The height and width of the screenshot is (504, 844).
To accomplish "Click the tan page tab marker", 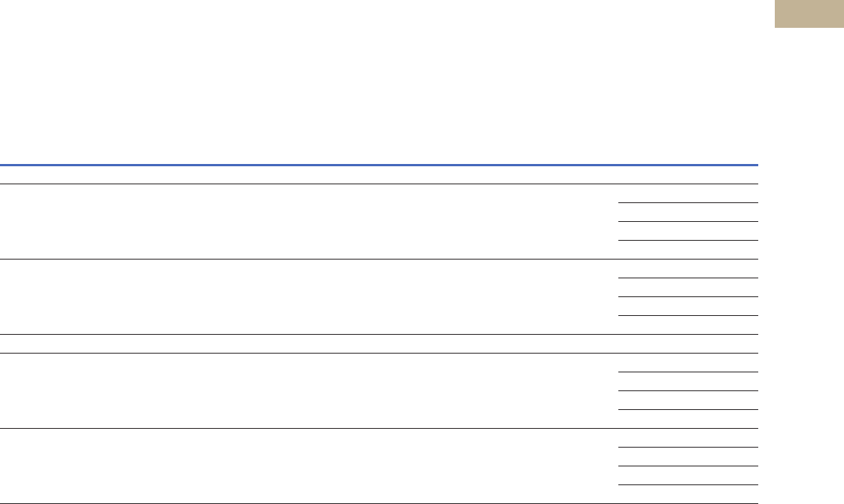I will pyautogui.click(x=809, y=14).
